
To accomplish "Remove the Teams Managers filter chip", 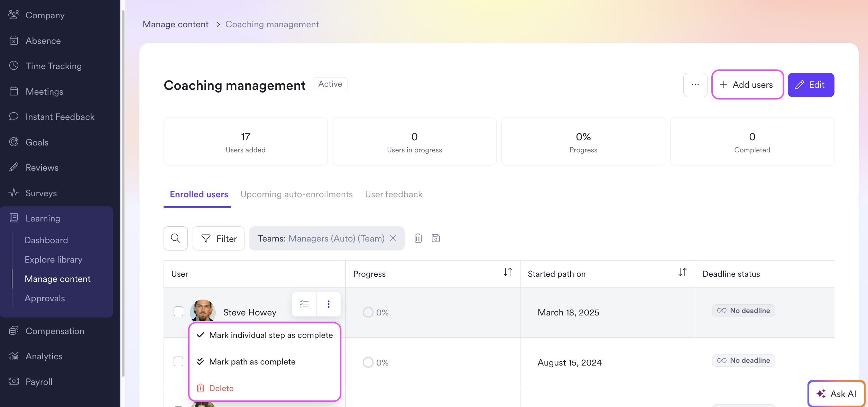I will coord(393,238).
